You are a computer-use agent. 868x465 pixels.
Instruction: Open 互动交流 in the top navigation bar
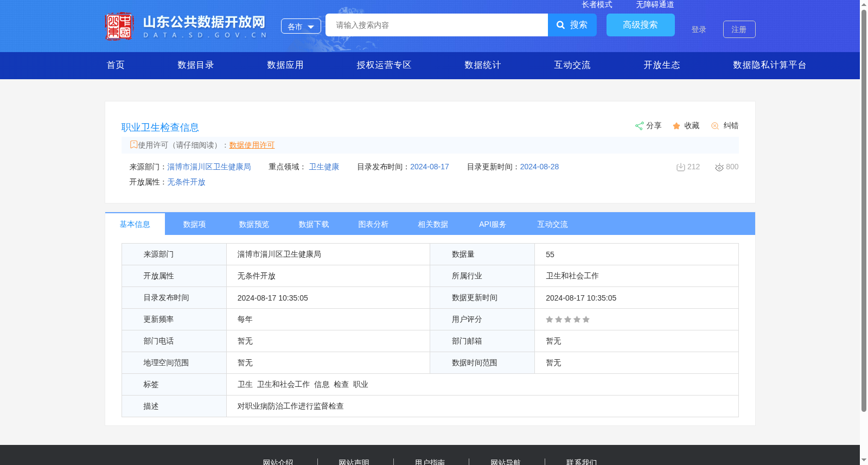(572, 65)
